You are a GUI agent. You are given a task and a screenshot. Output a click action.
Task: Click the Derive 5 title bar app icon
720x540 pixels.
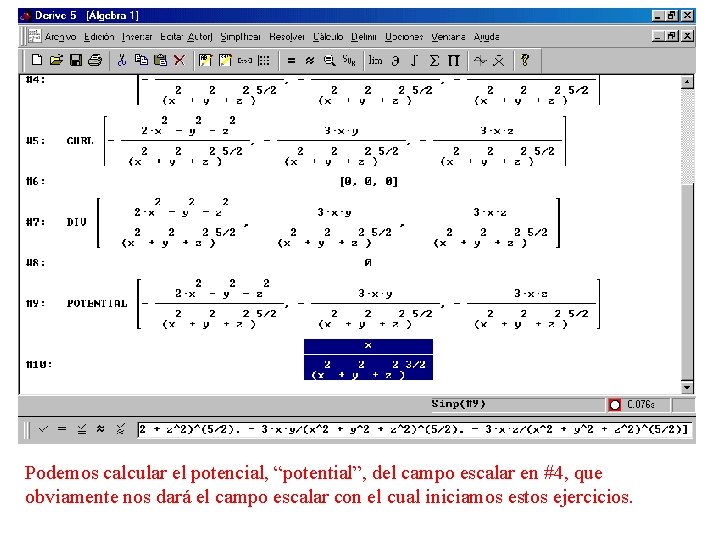point(26,16)
